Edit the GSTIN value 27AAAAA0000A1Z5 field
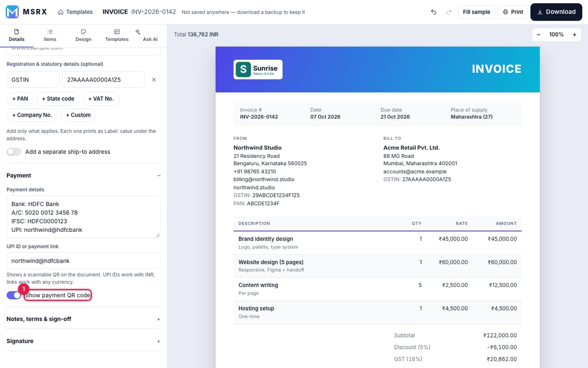Screen dimensions: 588x368 (103, 80)
